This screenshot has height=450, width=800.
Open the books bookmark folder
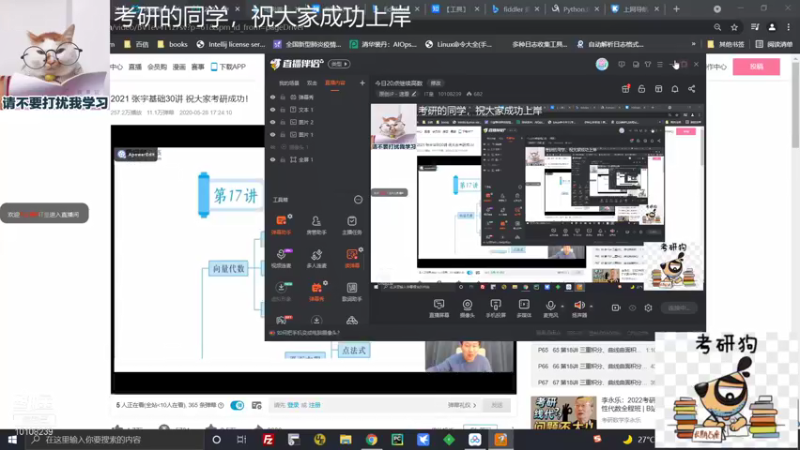(x=172, y=44)
